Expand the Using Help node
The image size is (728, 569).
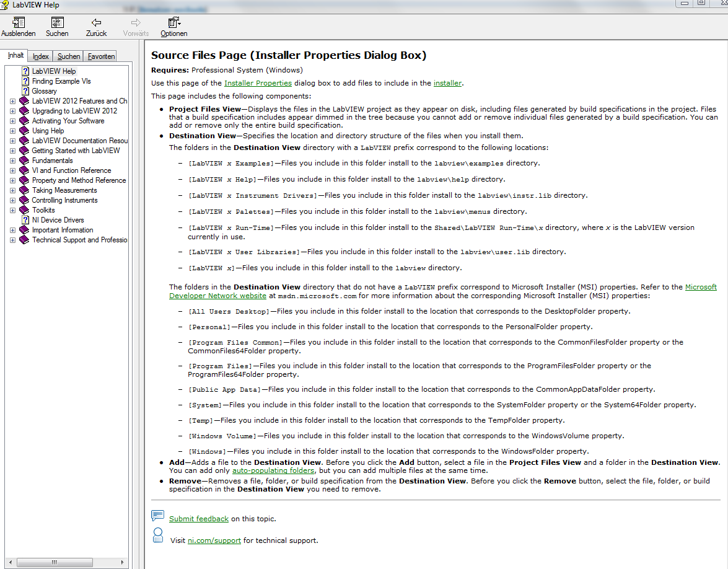(x=12, y=131)
